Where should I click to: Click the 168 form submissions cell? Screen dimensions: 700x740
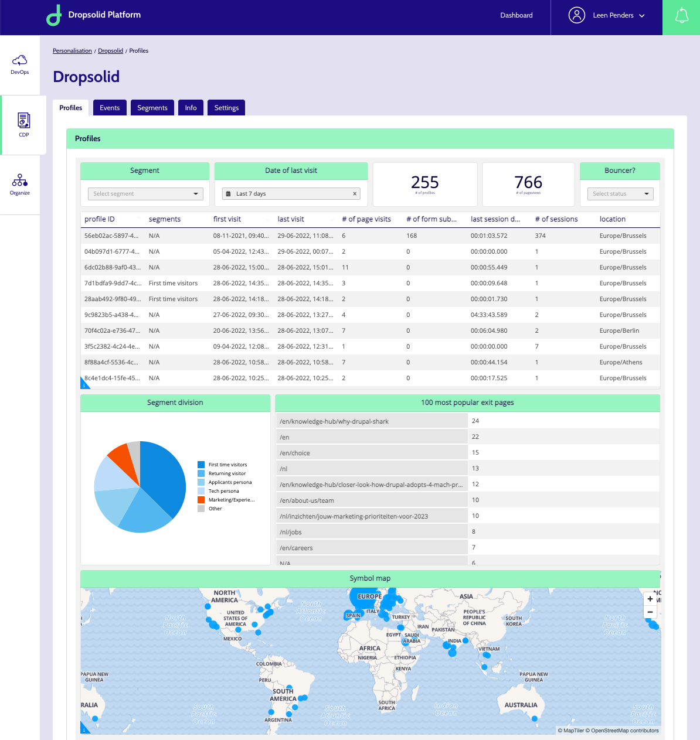point(412,236)
